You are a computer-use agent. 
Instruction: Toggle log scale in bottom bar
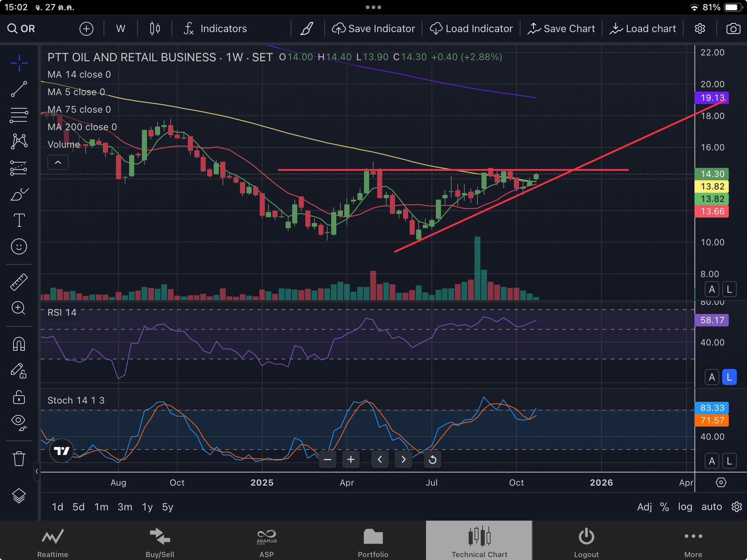685,507
